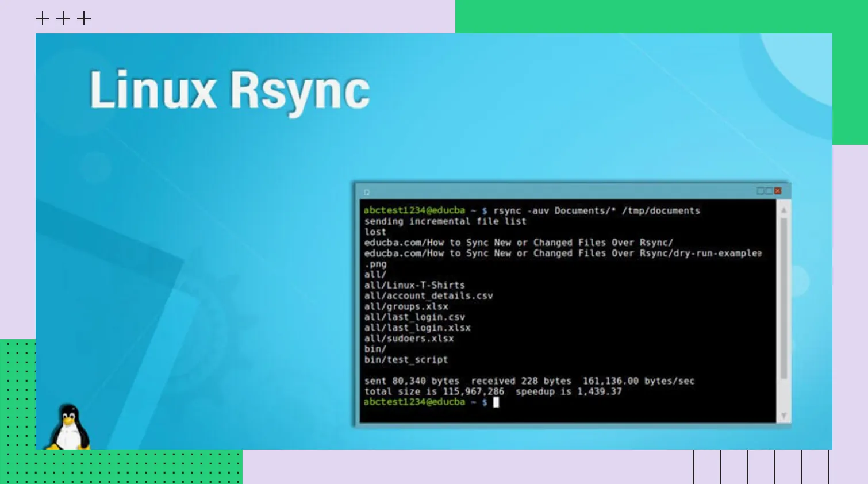This screenshot has height=484, width=868.
Task: Click the all/Linux-T-Shirts output line
Action: coord(414,285)
